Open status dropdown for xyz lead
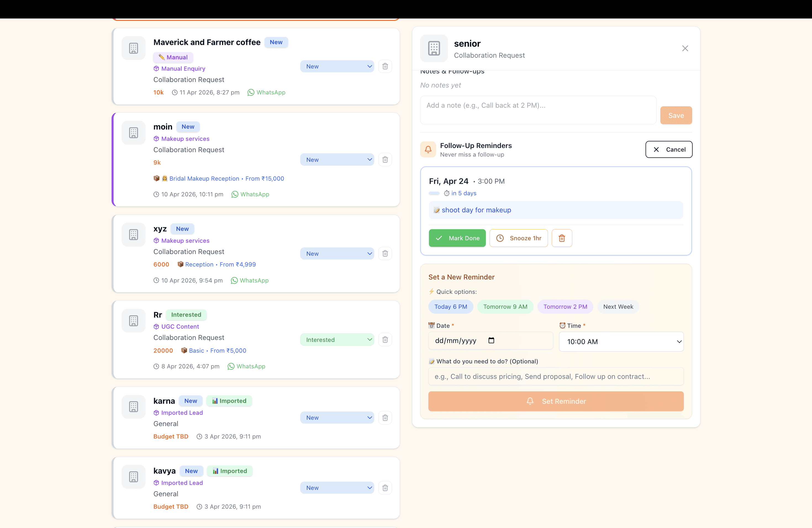812x528 pixels. click(337, 254)
